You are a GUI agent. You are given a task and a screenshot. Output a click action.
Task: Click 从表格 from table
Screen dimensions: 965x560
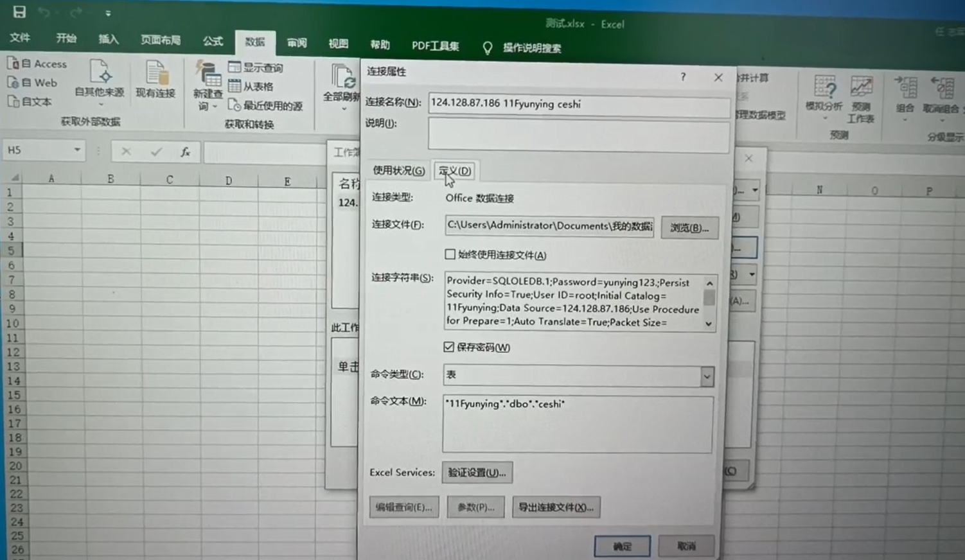point(251,86)
